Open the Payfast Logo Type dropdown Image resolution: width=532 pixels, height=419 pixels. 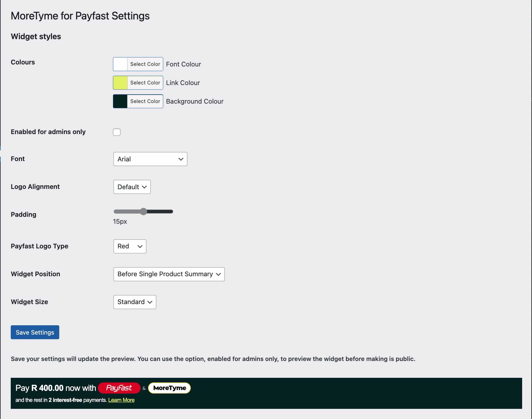130,246
